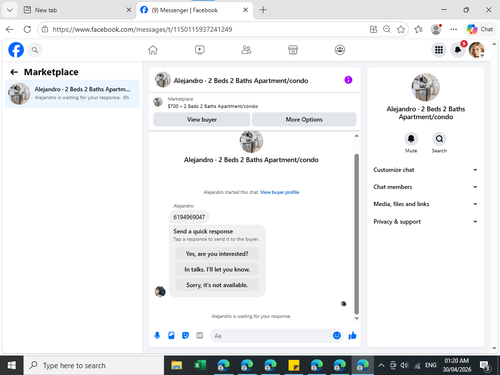500x375 pixels.
Task: Open the emoji picker in message box
Action: point(337,335)
